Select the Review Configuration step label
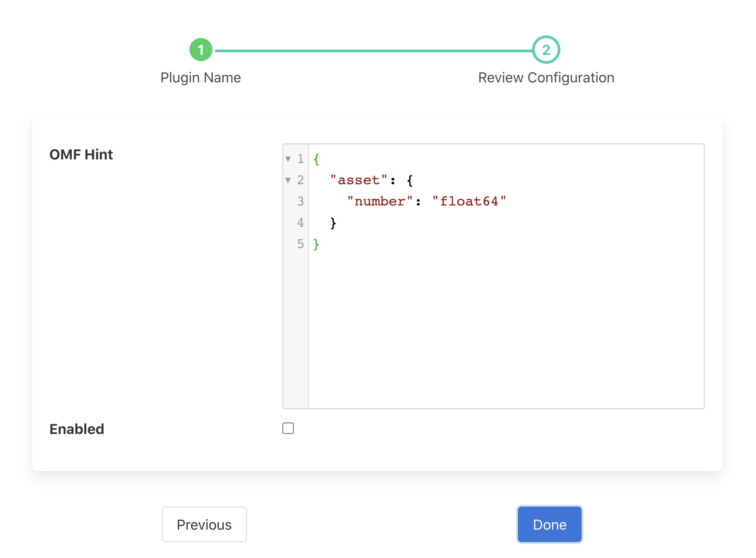756x558 pixels. [546, 77]
